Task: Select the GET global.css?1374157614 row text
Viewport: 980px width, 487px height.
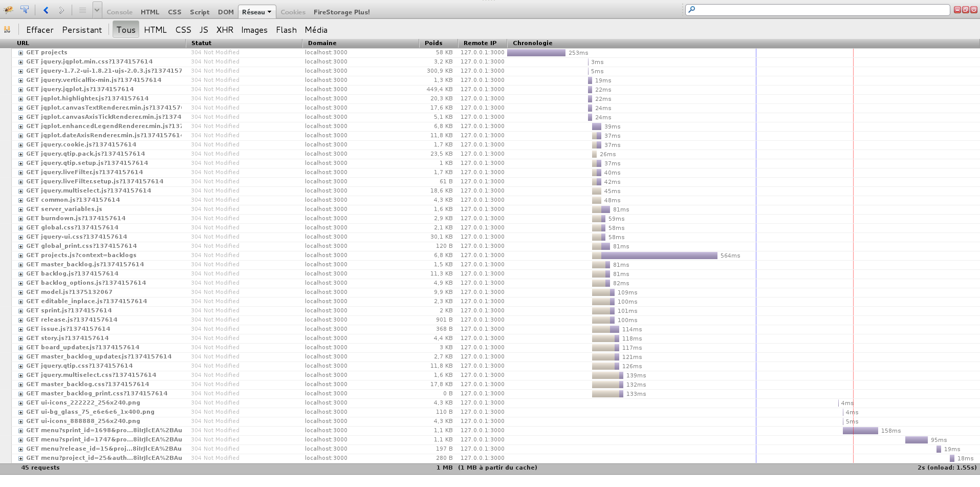Action: tap(72, 227)
